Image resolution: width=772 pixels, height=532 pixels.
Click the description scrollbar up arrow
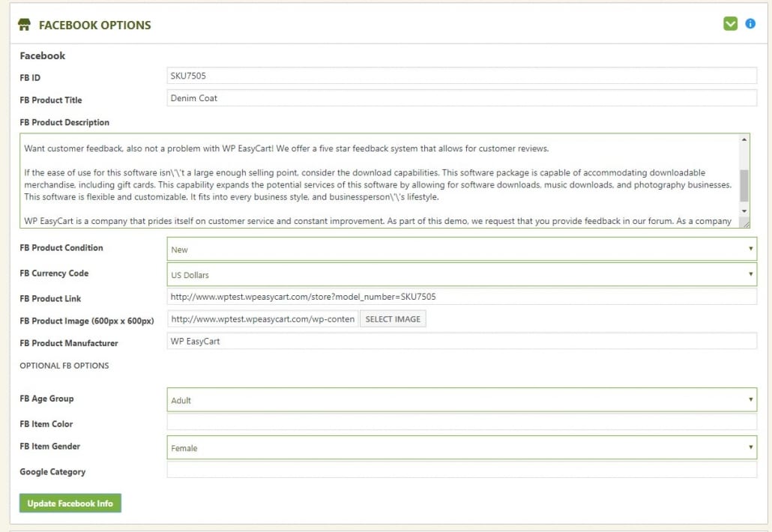744,140
